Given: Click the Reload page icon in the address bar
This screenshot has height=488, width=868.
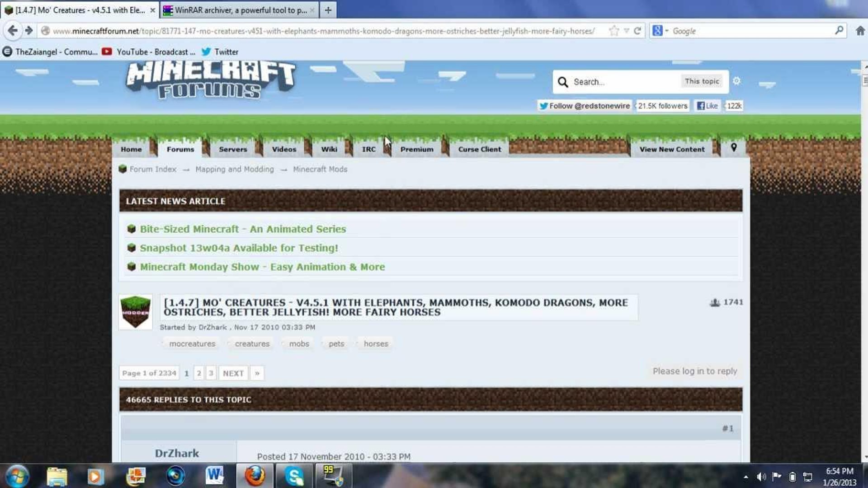Looking at the screenshot, I should pyautogui.click(x=637, y=31).
